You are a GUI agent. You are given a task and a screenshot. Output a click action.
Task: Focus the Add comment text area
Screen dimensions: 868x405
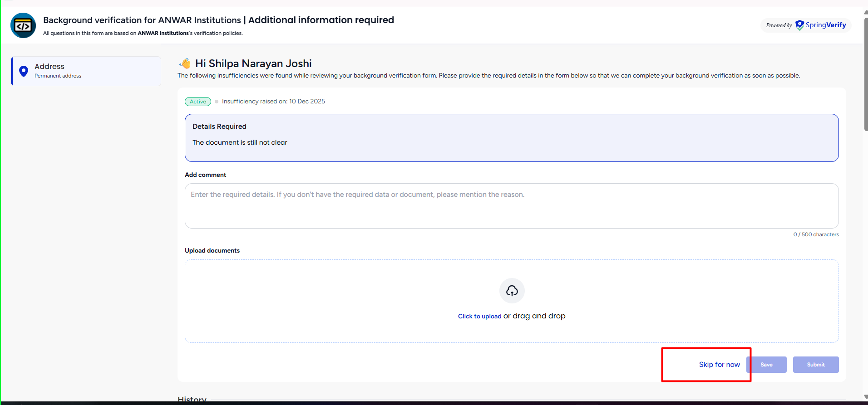(511, 206)
